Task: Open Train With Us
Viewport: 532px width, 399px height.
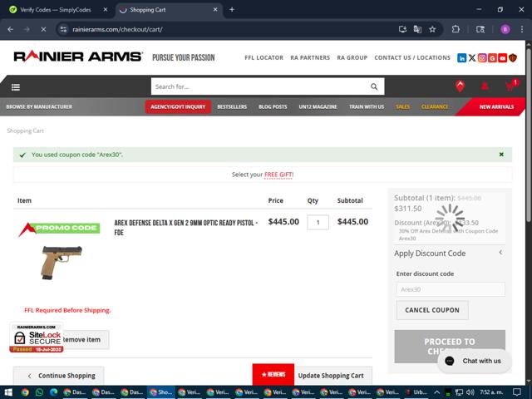Action: tap(367, 106)
